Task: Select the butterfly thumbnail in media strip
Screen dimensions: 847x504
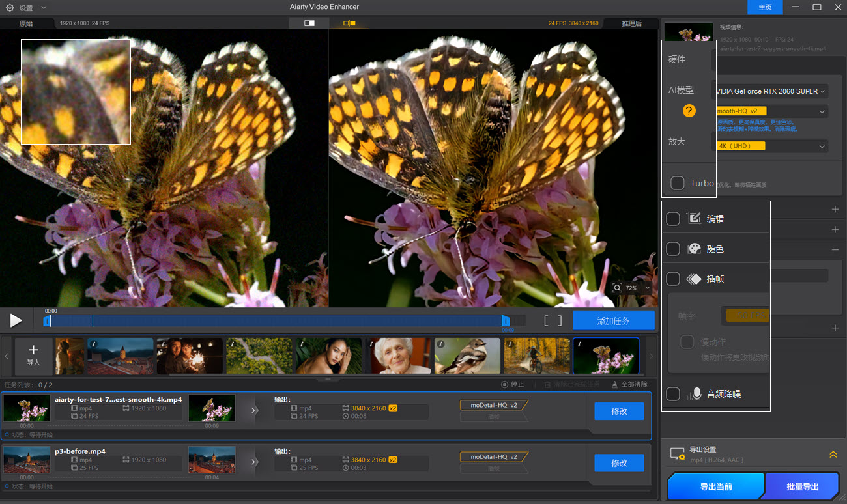Action: (606, 356)
